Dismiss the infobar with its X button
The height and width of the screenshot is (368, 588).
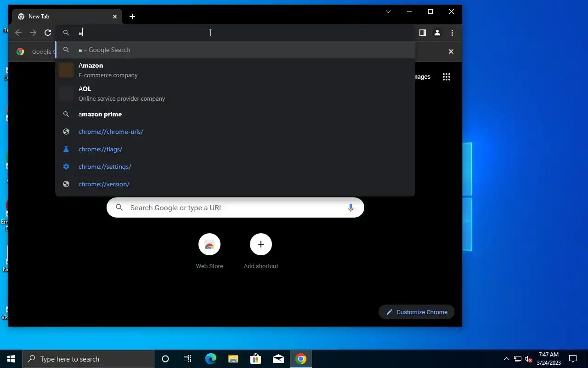[451, 52]
